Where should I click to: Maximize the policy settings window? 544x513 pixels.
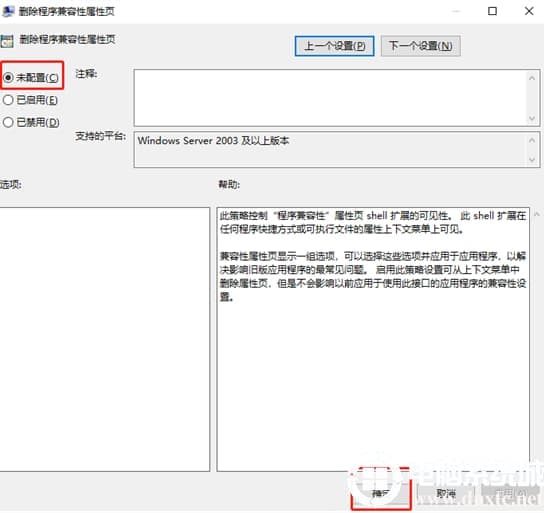click(492, 11)
